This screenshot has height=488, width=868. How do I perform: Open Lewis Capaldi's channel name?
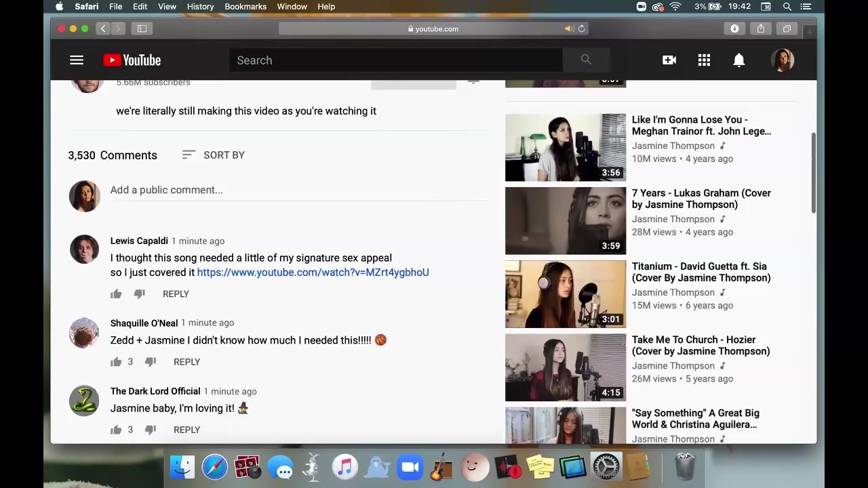pos(139,241)
